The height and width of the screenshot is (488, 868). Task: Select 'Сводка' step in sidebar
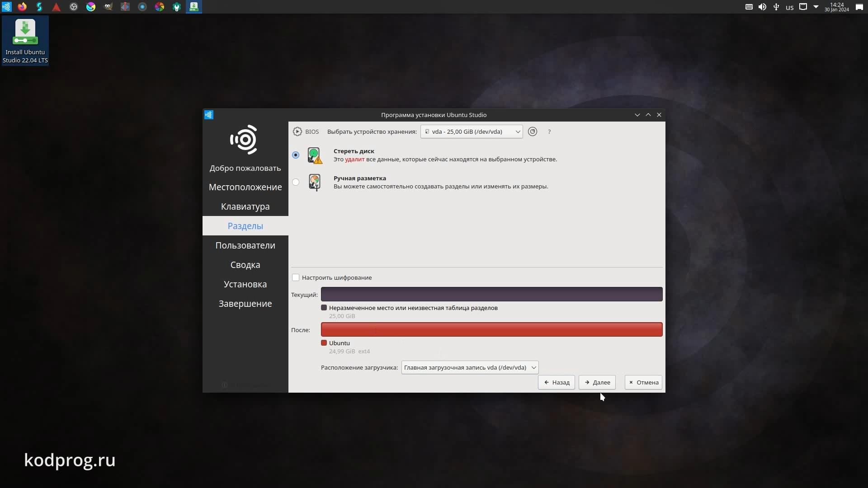[x=245, y=265]
